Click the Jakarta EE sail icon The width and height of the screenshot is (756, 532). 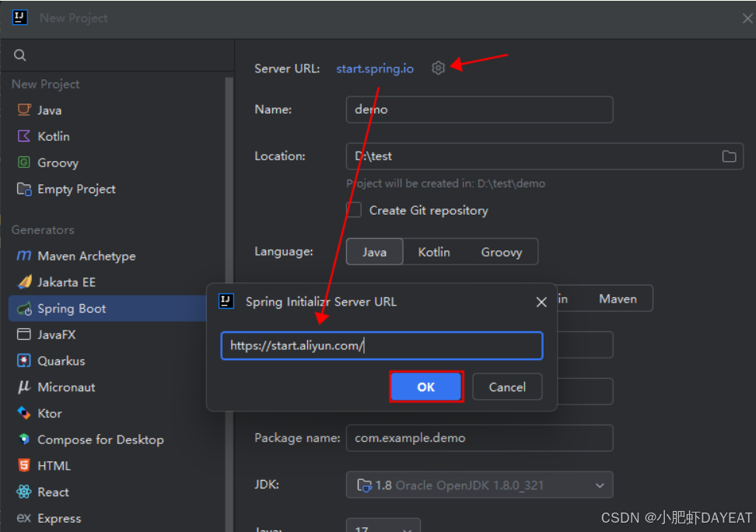[24, 282]
